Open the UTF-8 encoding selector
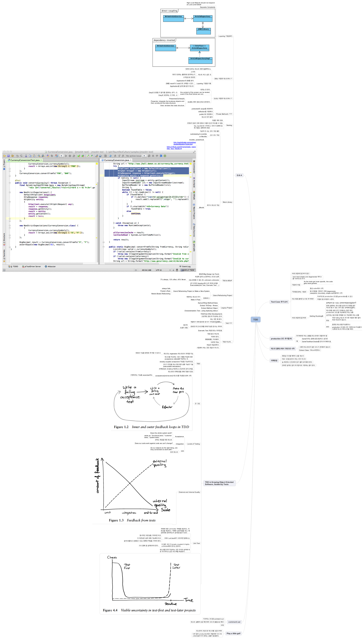The width and height of the screenshot is (364, 639). pos(163,270)
